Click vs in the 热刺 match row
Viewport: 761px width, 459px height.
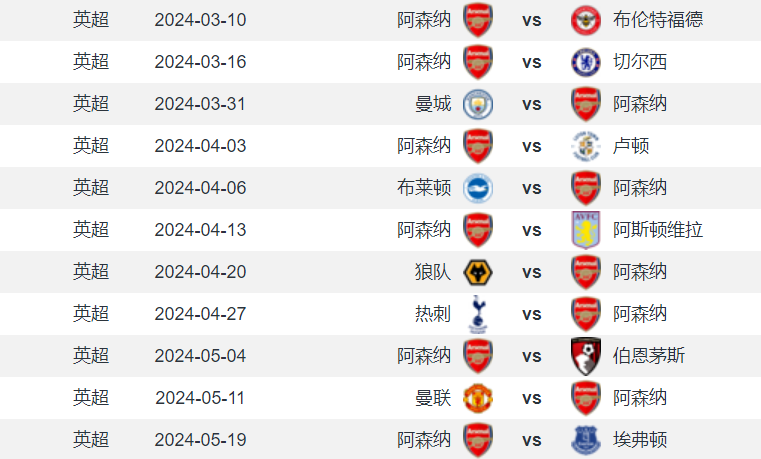click(531, 314)
